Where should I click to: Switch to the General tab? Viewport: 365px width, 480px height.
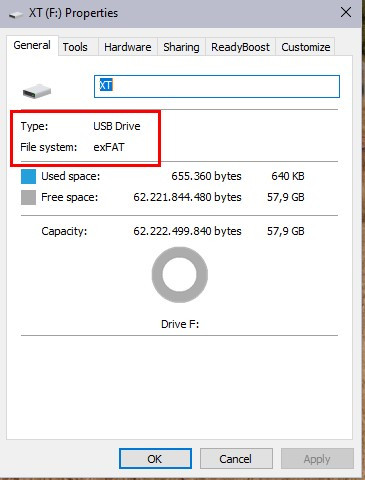click(x=32, y=45)
